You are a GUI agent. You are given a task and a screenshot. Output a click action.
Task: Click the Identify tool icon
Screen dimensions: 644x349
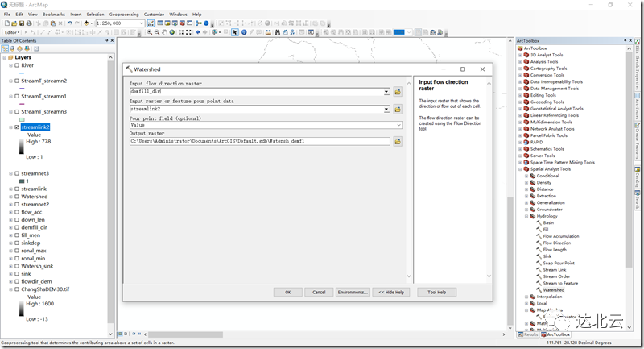pos(244,32)
